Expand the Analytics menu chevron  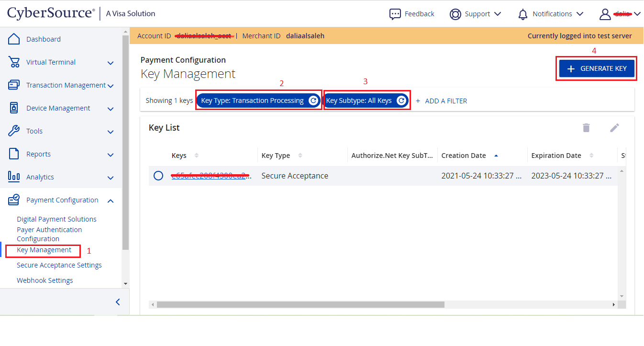(x=111, y=178)
